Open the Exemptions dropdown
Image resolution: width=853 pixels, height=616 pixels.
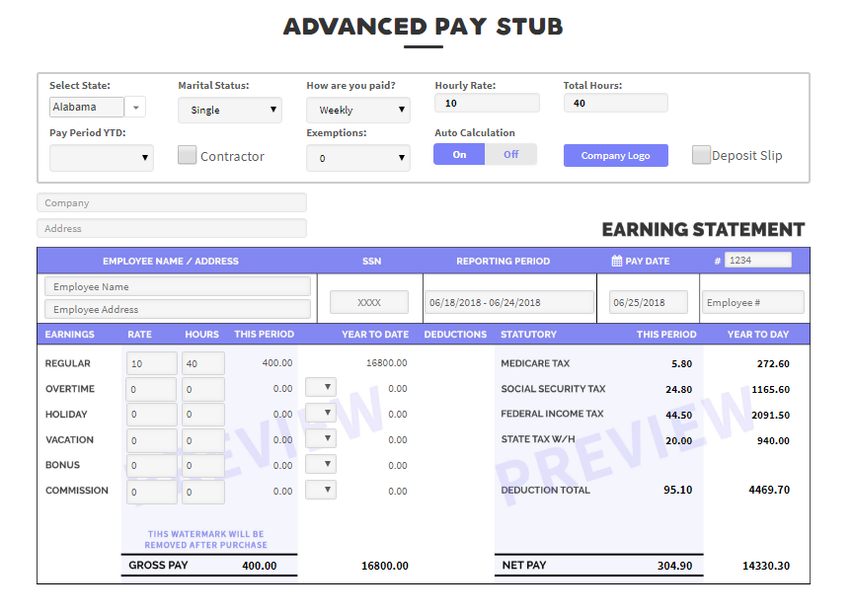click(x=357, y=158)
